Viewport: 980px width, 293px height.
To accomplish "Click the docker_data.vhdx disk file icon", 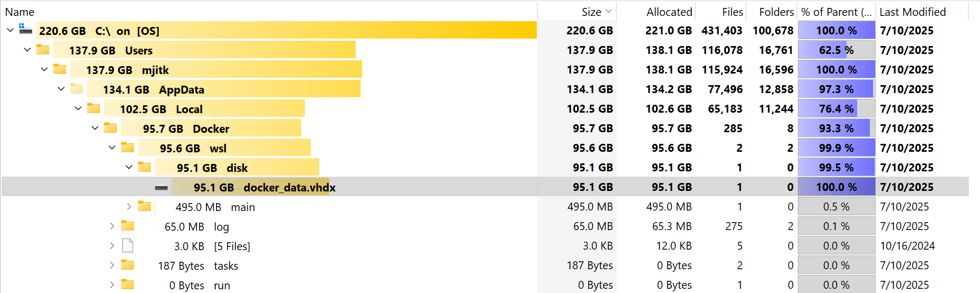I will click(161, 187).
